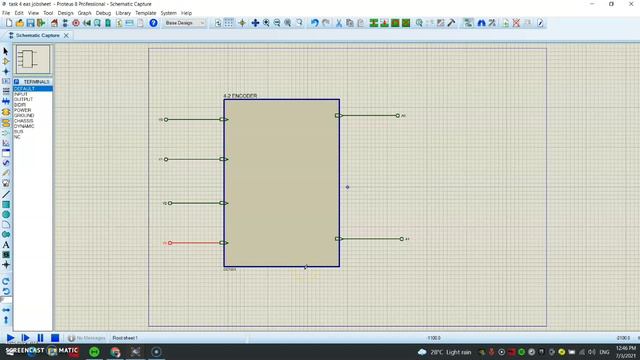This screenshot has height=360, width=640.
Task: Click the red X delete sheet icon
Action: (x=516, y=23)
